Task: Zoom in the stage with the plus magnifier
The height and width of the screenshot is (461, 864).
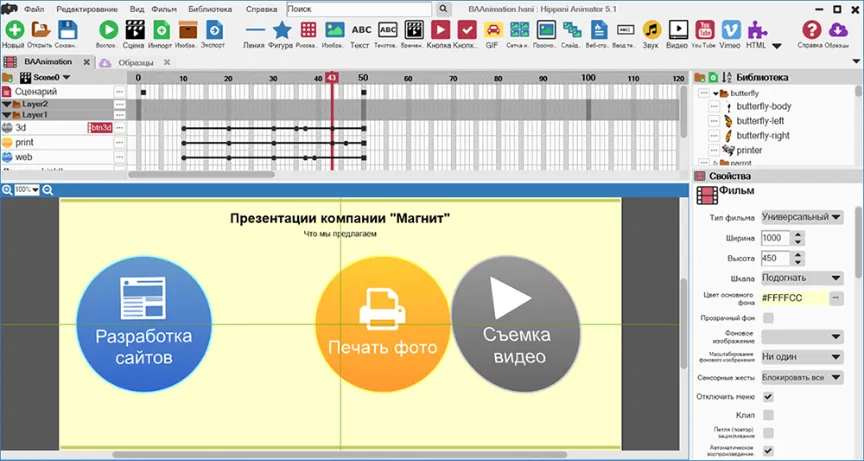Action: pyautogui.click(x=7, y=190)
